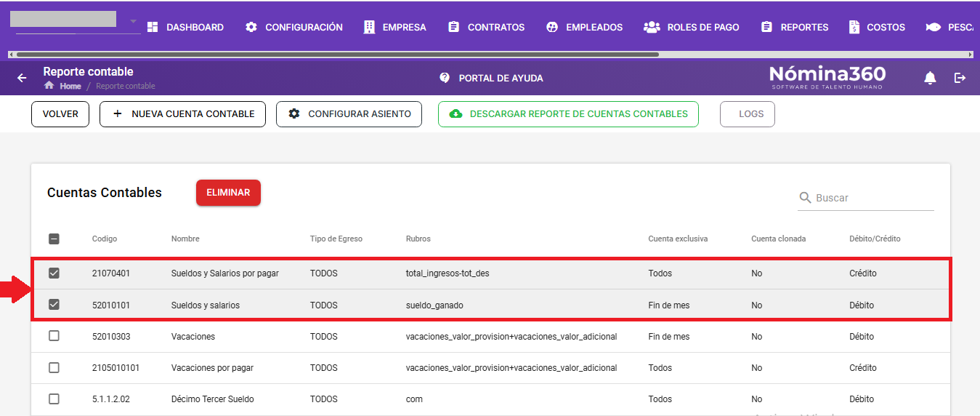The image size is (980, 416).
Task: Go back using the left arrow icon
Action: click(x=22, y=78)
